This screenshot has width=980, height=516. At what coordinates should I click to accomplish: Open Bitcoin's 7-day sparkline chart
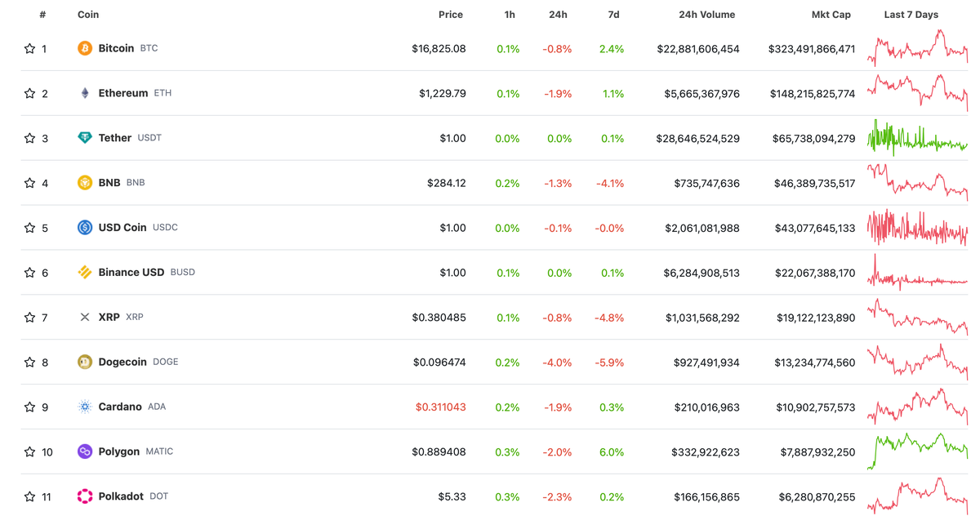pos(918,47)
